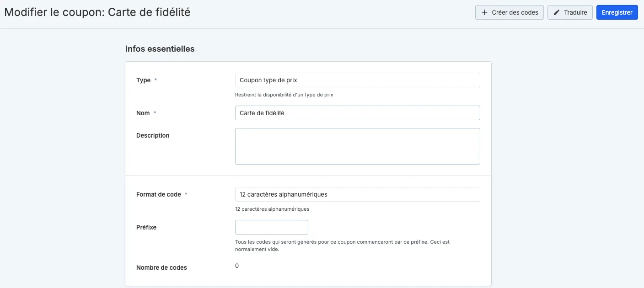Click the Description field label
Screen dimensions: 644x288
click(153, 135)
